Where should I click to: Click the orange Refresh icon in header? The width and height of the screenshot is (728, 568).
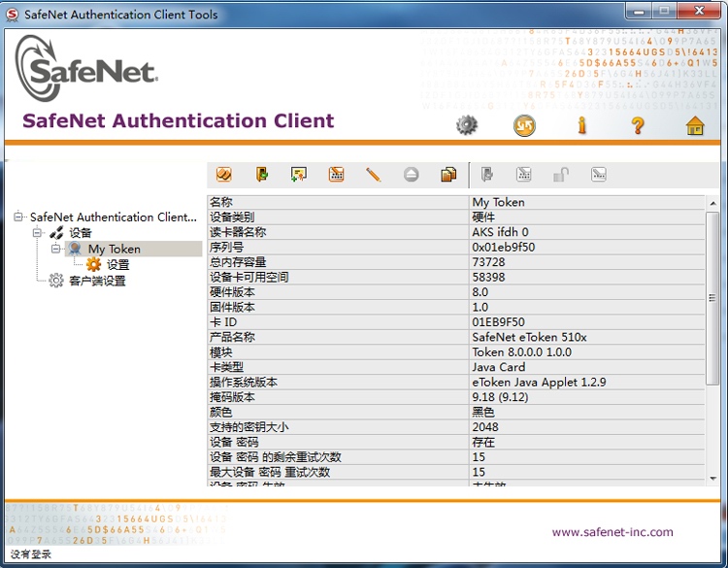coord(524,125)
